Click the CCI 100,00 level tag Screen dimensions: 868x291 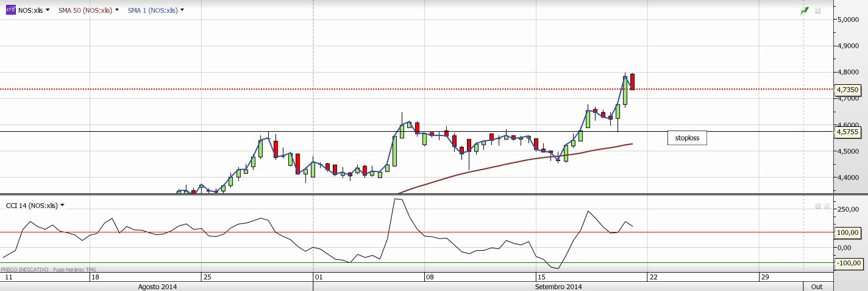(x=848, y=232)
